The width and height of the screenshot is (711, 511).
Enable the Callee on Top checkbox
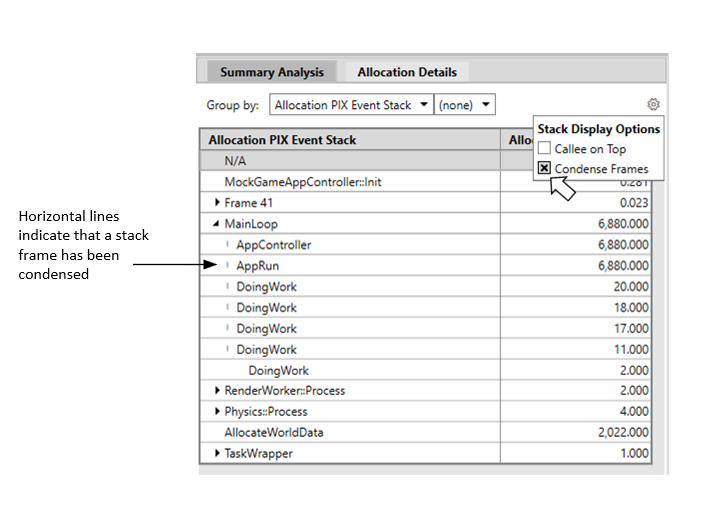(544, 148)
